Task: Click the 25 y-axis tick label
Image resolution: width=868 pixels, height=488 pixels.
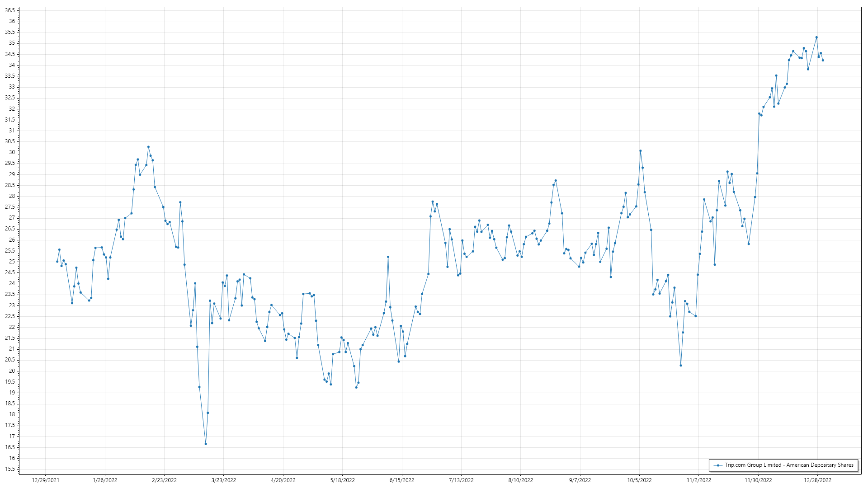Action: (12, 262)
